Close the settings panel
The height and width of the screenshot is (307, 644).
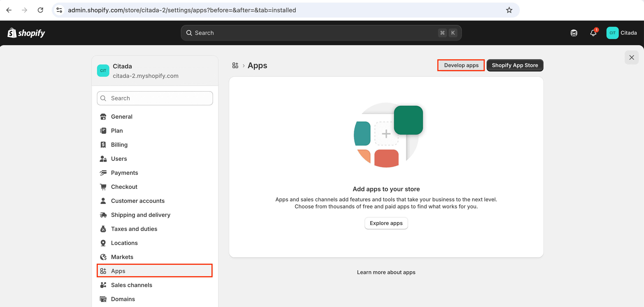pos(631,57)
